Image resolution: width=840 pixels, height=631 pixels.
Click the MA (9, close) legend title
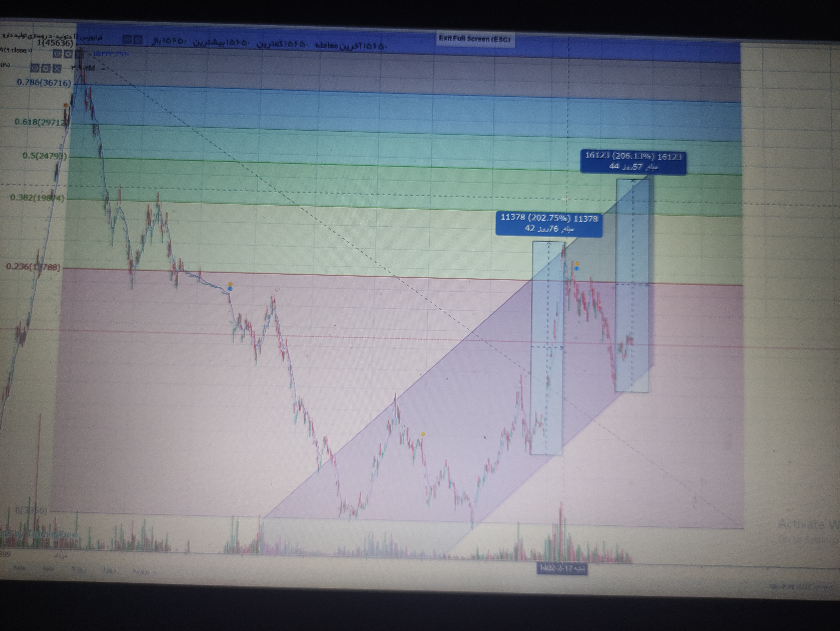pyautogui.click(x=16, y=50)
